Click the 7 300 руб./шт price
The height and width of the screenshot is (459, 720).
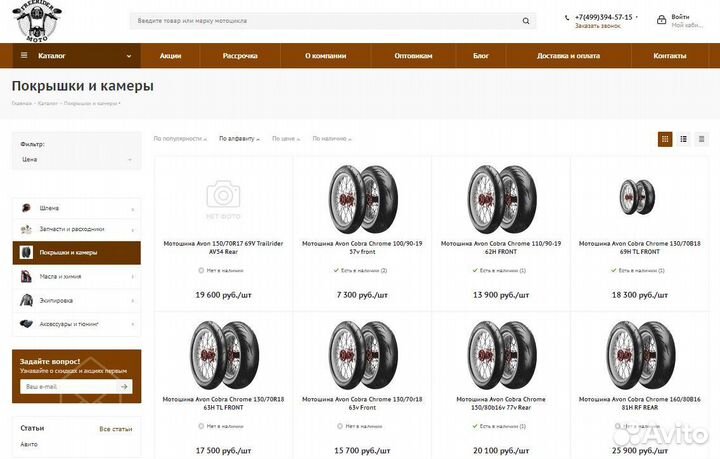[x=362, y=295]
